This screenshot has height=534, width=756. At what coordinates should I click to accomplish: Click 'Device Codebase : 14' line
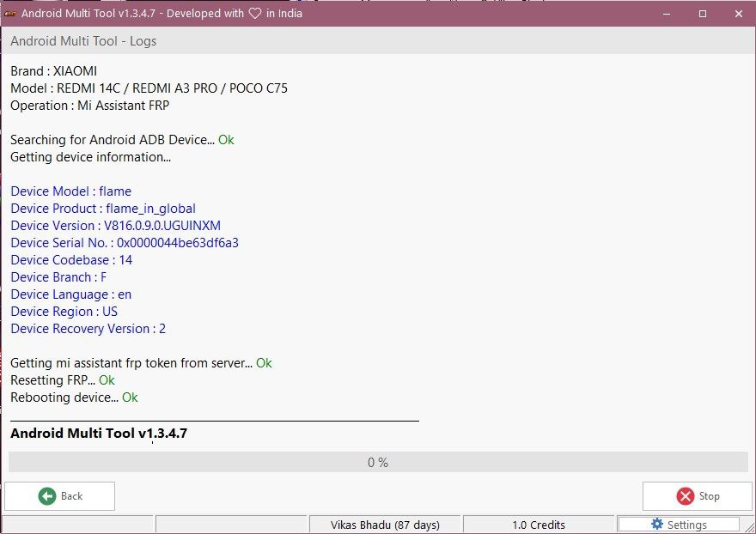tap(71, 260)
